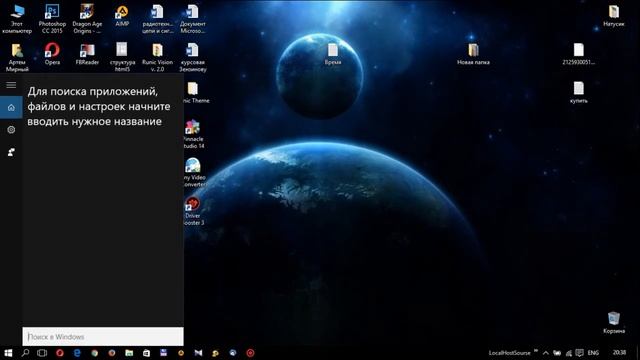Expand the LocalHostSourse toolbar chevron
The width and height of the screenshot is (640, 360).
[536, 351]
